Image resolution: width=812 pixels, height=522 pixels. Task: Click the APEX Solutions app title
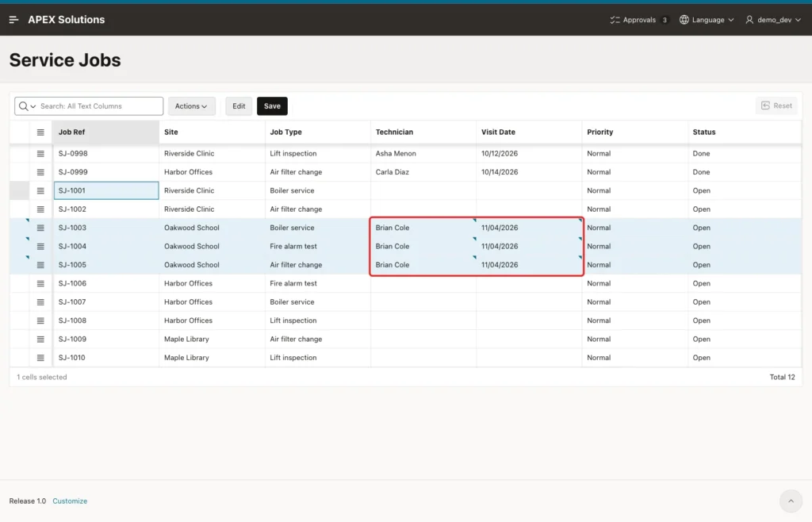tap(67, 20)
